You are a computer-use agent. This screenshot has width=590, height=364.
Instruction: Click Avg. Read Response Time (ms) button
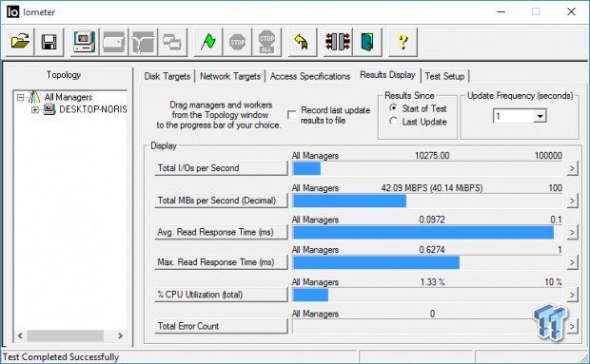(x=221, y=233)
